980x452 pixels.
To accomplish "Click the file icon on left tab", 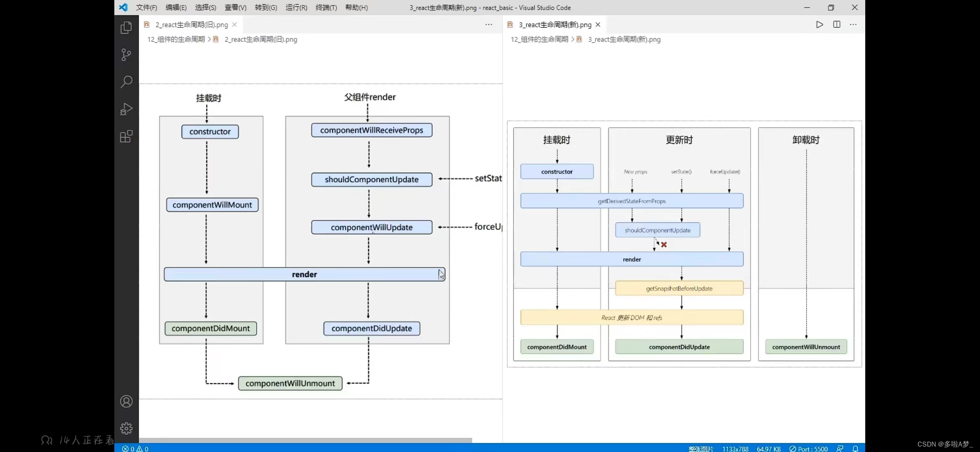I will click(x=147, y=25).
